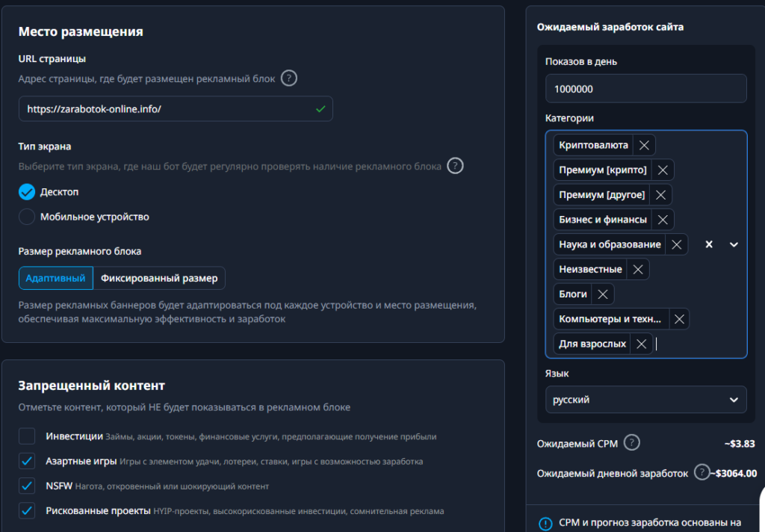Select Мобильное устройство screen type

(27, 217)
